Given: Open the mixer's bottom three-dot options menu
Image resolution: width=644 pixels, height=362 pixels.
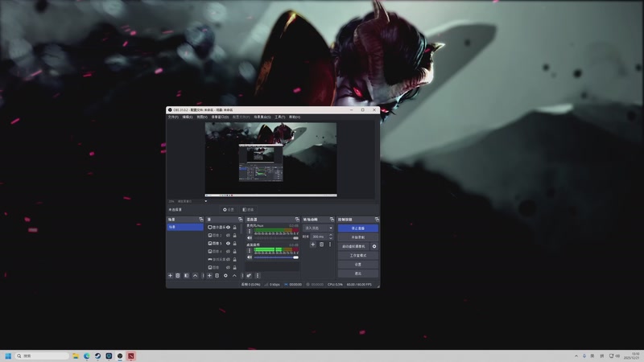Looking at the screenshot, I should pyautogui.click(x=258, y=276).
